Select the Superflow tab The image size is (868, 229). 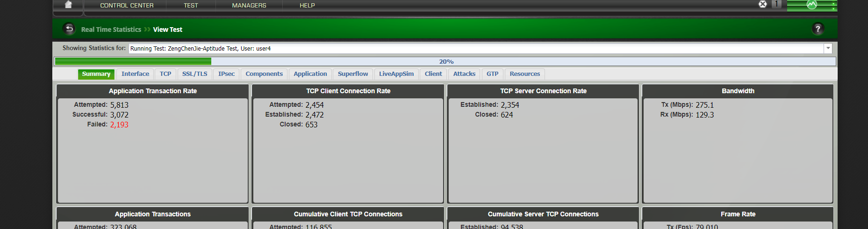point(353,74)
